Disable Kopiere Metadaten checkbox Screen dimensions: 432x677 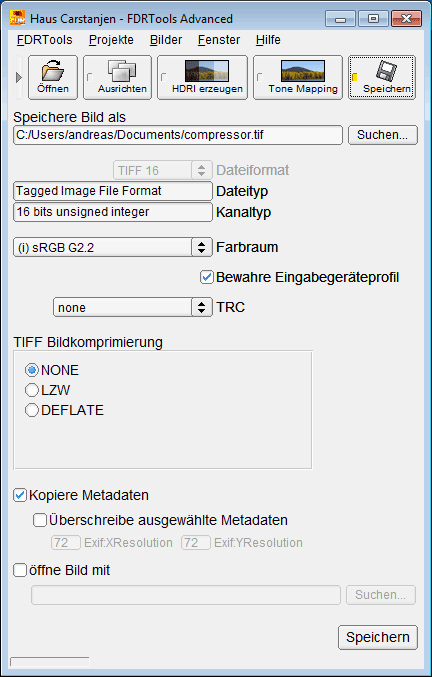click(20, 495)
